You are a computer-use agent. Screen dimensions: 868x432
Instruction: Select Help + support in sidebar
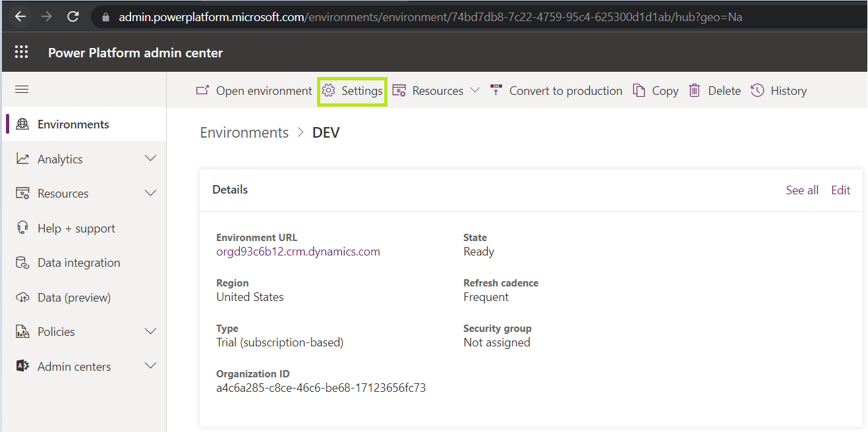[x=76, y=229]
